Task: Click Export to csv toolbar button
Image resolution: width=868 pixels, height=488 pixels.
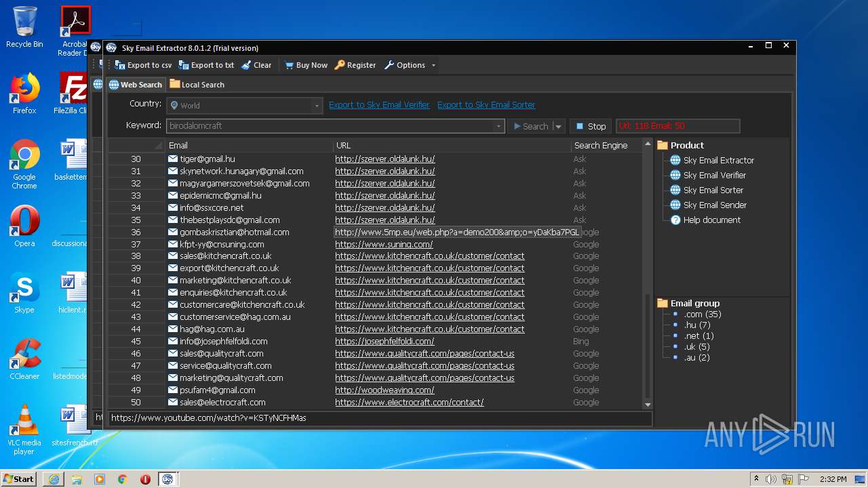Action: click(143, 65)
